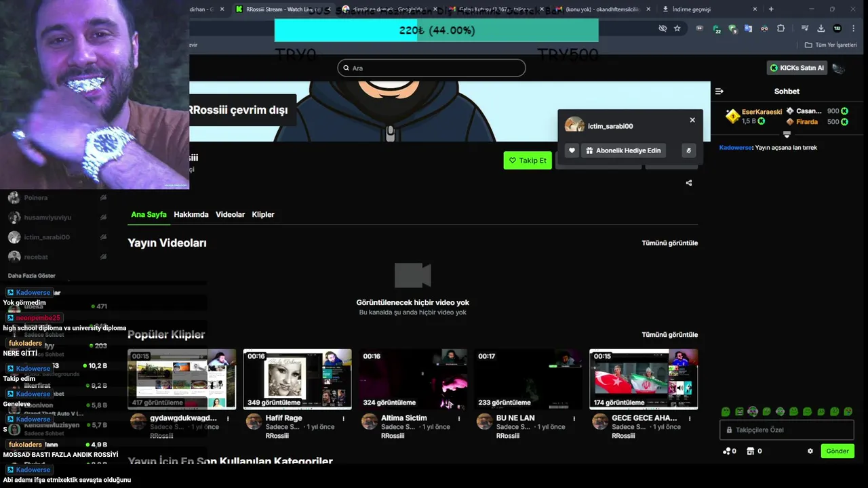This screenshot has height=488, width=868.
Task: Close the ictim_sarabi00 user popup
Action: click(x=692, y=120)
